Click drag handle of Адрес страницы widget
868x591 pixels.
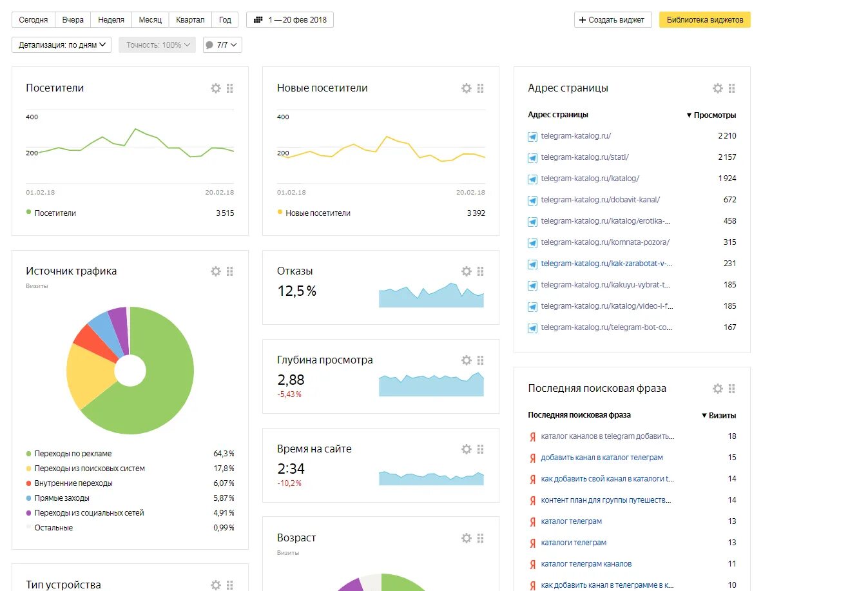732,88
